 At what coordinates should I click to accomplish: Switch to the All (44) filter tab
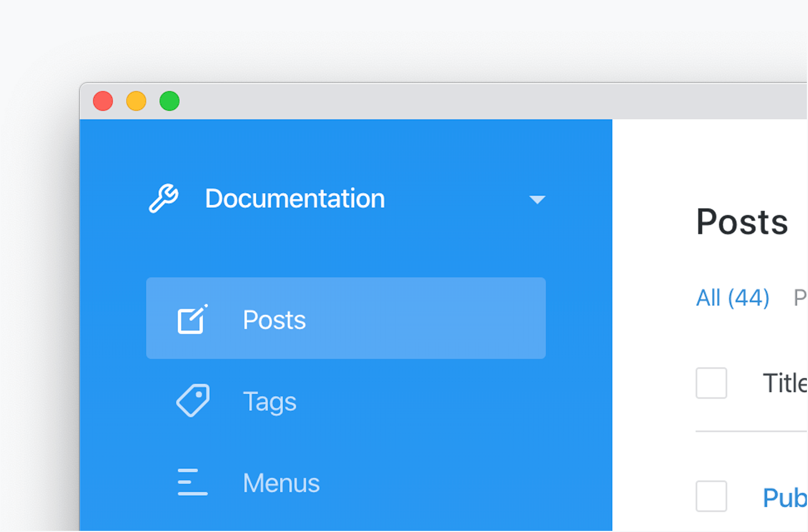[x=732, y=298]
